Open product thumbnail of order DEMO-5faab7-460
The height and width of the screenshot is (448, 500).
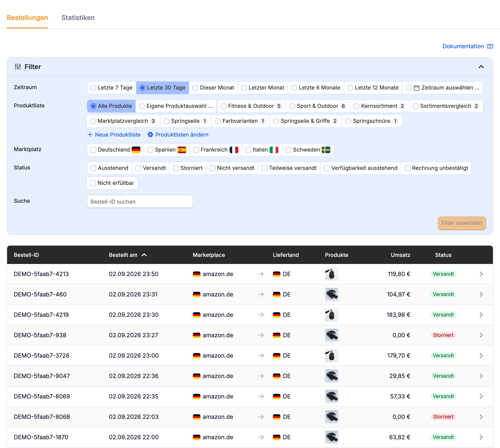click(331, 294)
